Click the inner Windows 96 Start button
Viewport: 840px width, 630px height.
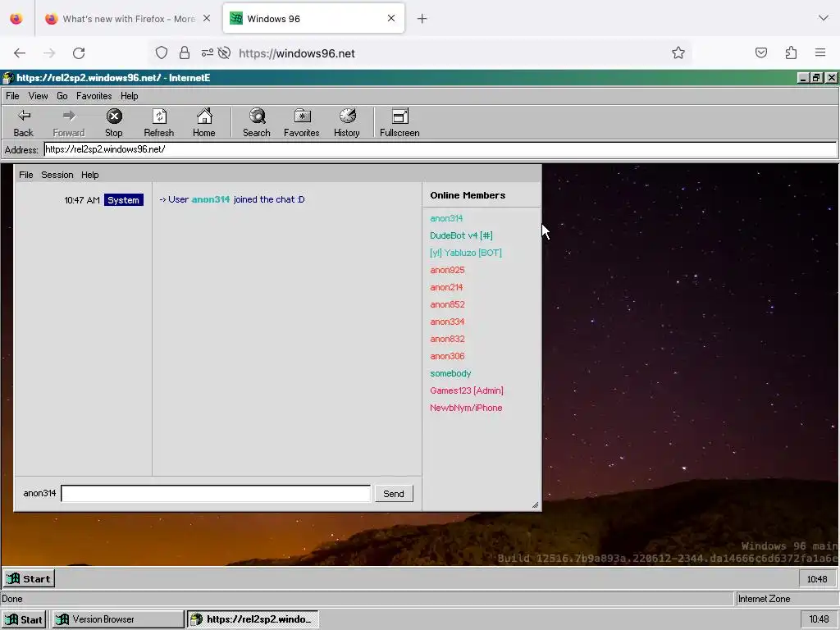pos(30,578)
